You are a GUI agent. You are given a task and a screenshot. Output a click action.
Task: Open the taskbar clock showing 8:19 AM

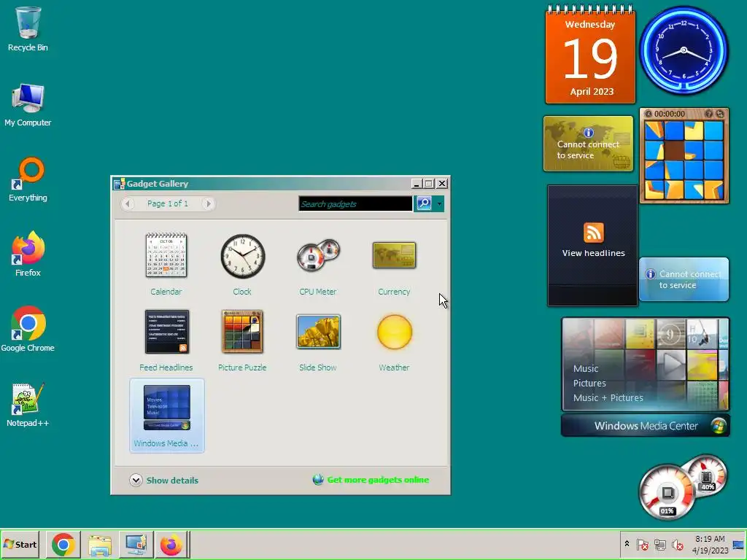tap(710, 544)
